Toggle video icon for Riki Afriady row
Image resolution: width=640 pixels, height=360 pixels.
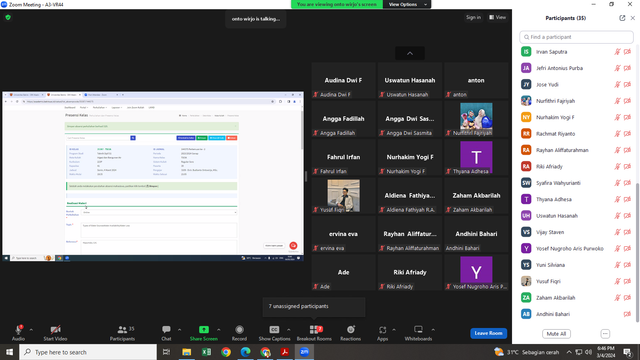[627, 167]
